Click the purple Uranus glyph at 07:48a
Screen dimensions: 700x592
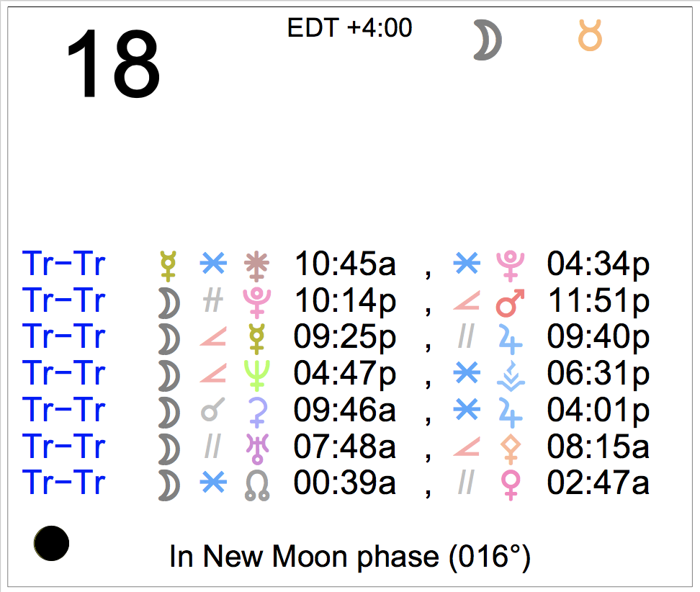[x=257, y=449]
